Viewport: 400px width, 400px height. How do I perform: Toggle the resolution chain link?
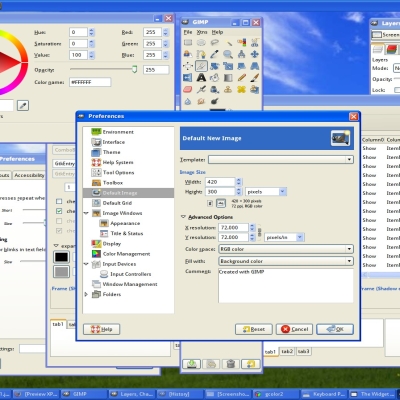point(260,232)
